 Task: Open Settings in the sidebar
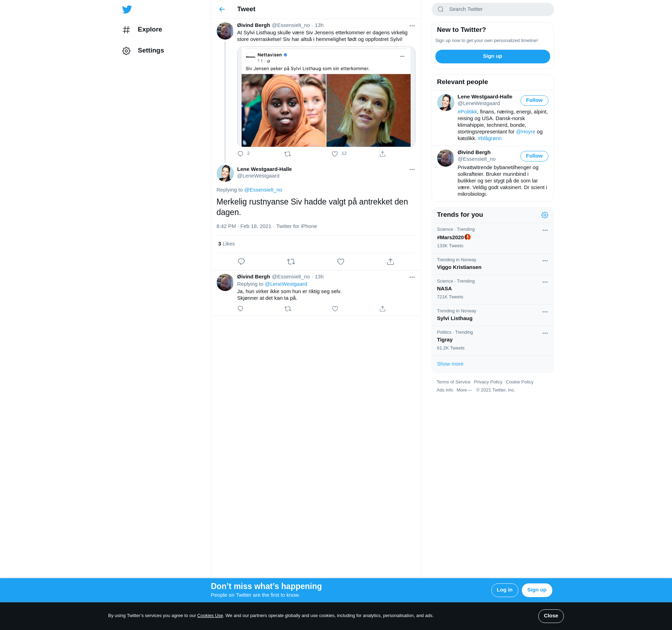pos(151,51)
